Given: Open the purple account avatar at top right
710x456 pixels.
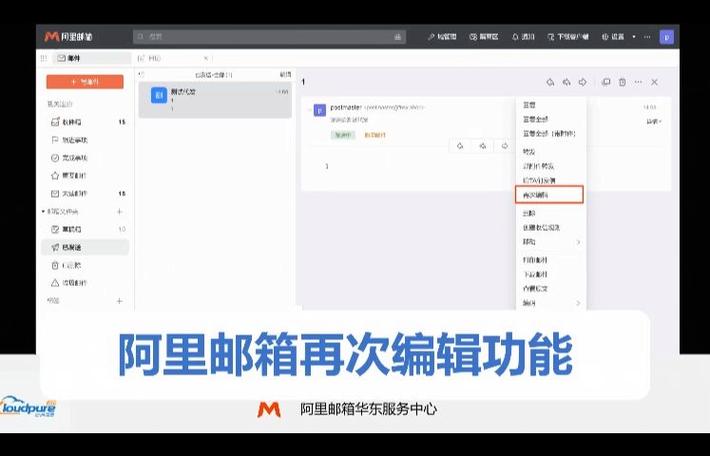Looking at the screenshot, I should 667,37.
